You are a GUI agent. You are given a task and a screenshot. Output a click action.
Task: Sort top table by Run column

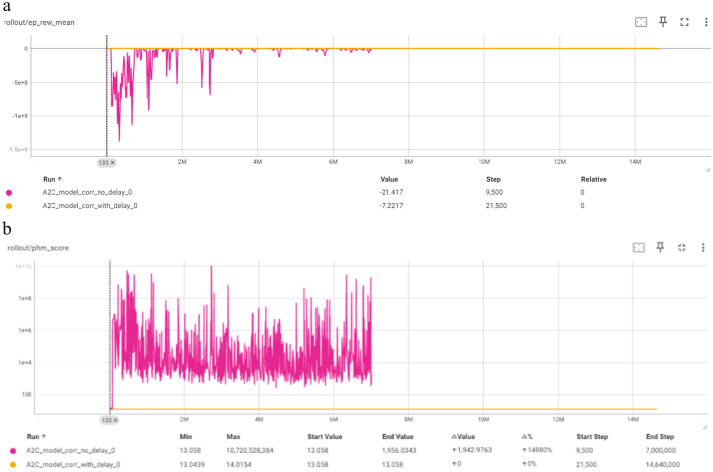pos(53,179)
